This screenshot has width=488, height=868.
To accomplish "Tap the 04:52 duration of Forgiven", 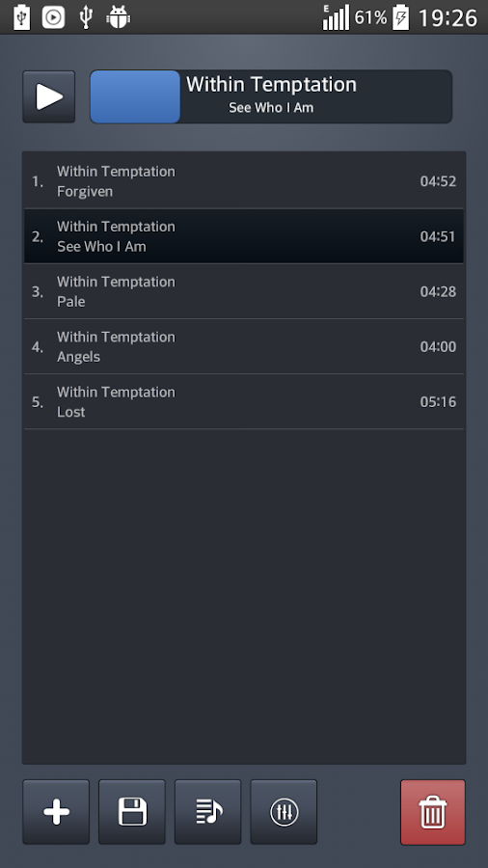I will (x=438, y=181).
